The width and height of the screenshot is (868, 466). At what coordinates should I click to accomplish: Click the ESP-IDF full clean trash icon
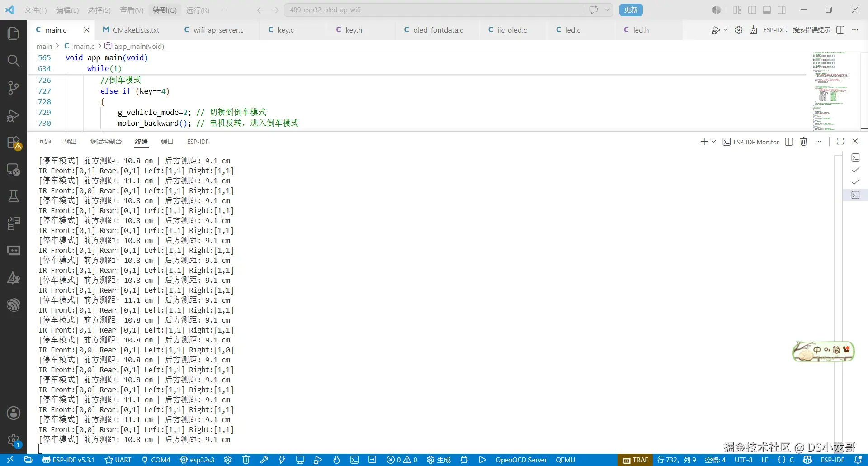click(x=246, y=460)
